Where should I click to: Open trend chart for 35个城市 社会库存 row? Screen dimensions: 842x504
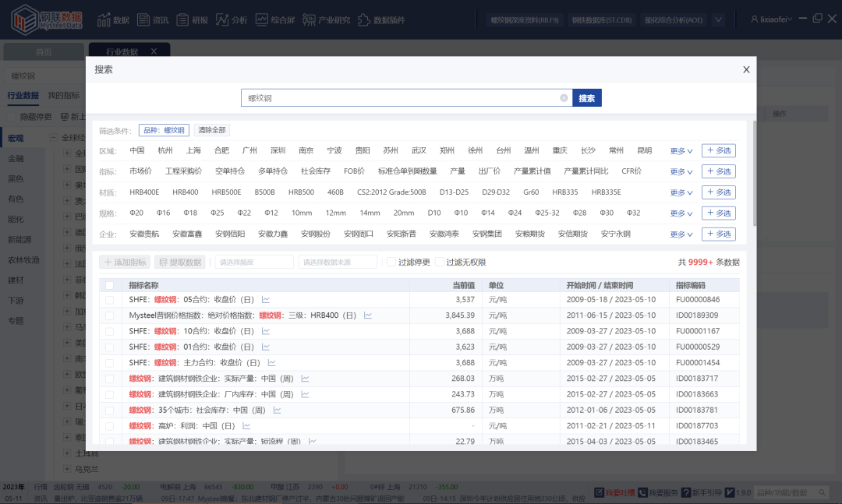tap(277, 410)
